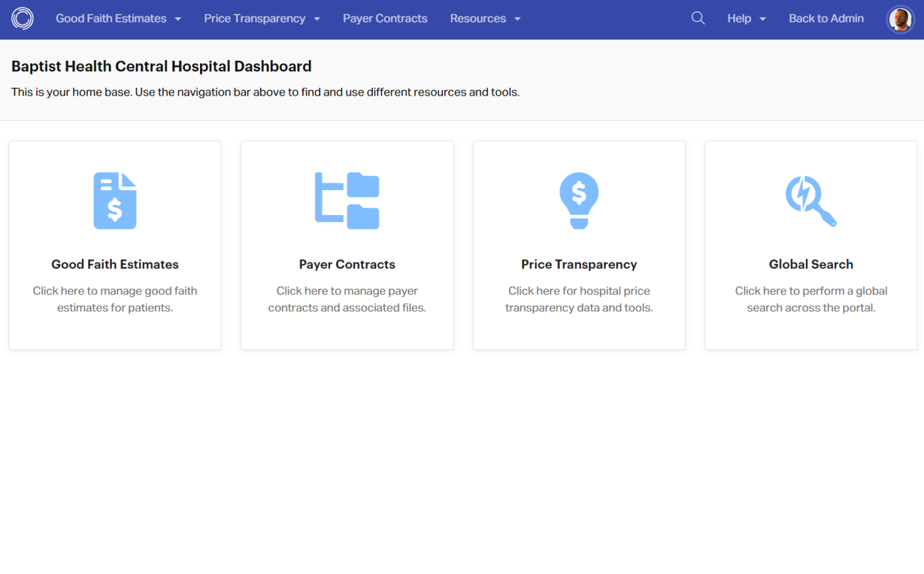This screenshot has height=574, width=924.
Task: Click the 'This is your home base' text
Action: (265, 92)
